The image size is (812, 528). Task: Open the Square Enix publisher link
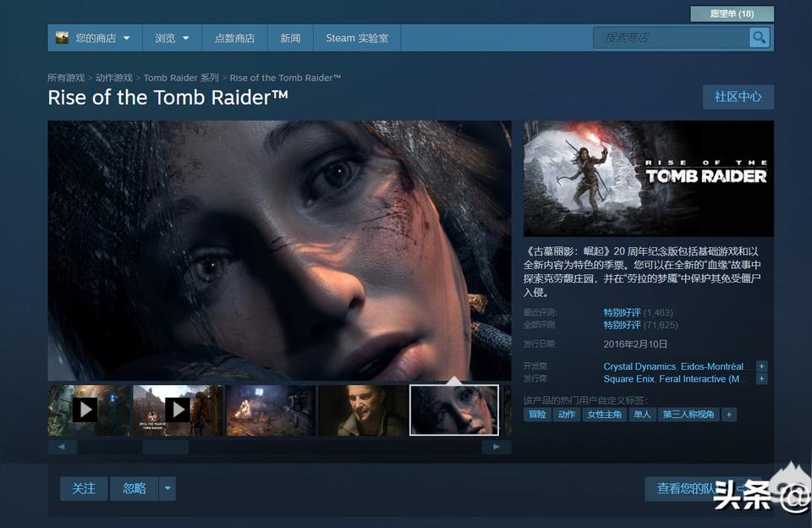tap(628, 379)
